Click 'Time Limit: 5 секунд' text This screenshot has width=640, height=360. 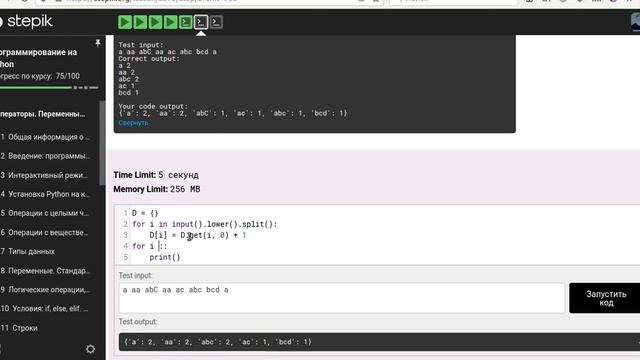click(x=156, y=175)
